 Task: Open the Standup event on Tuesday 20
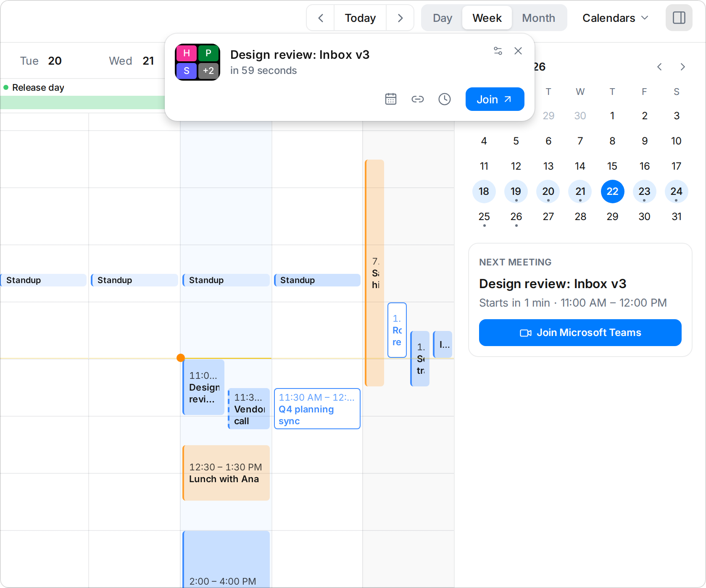44,280
